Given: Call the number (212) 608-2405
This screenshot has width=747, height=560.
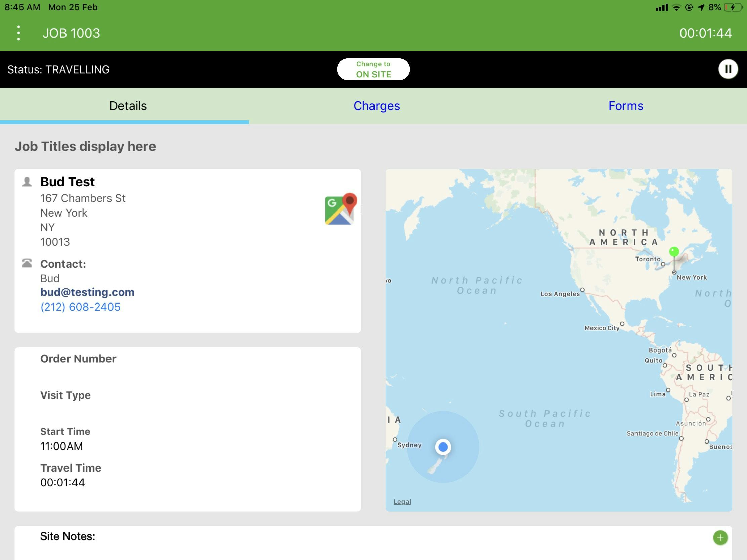Looking at the screenshot, I should 80,307.
